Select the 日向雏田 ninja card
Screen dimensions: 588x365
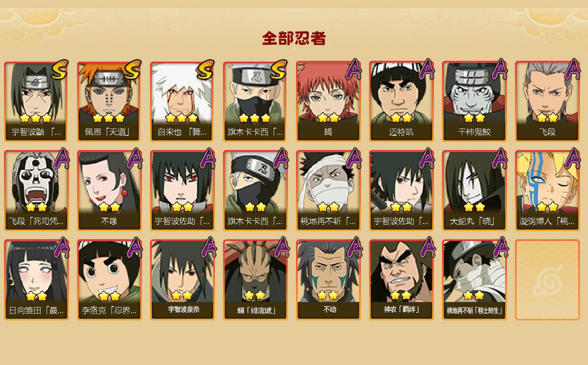click(x=36, y=280)
